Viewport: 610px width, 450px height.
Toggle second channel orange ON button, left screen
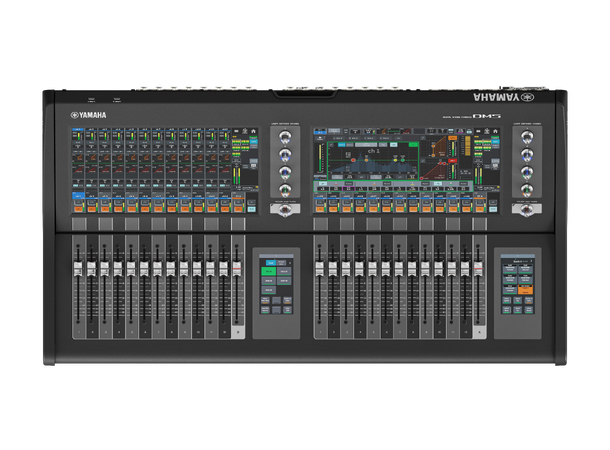click(91, 209)
